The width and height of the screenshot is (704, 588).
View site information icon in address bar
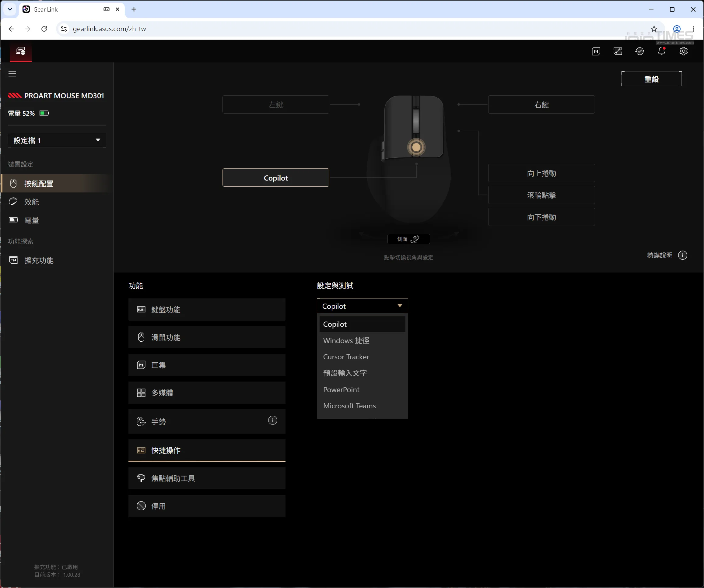coord(64,29)
